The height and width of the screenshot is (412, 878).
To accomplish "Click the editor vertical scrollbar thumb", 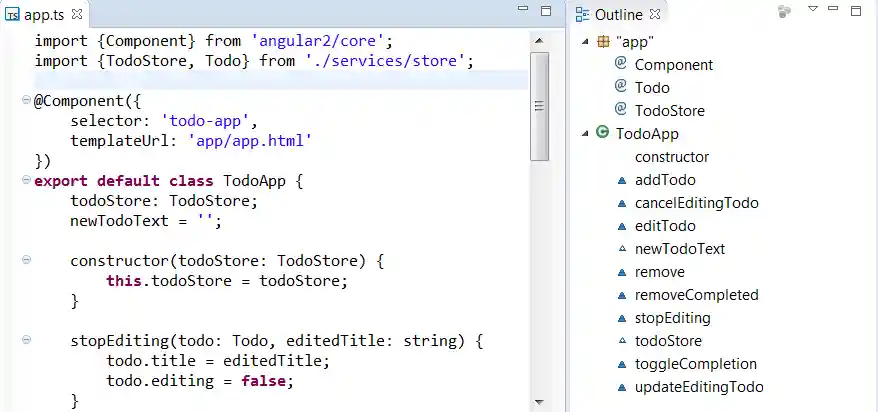I will pos(539,106).
